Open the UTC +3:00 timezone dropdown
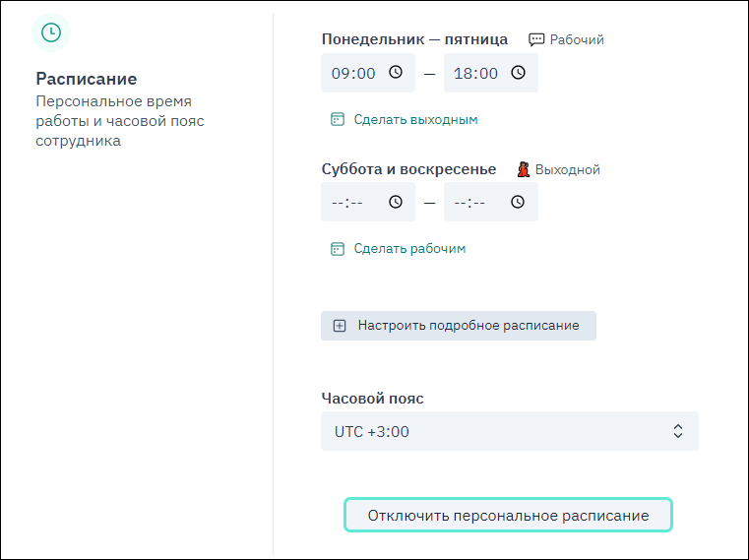 [x=510, y=431]
